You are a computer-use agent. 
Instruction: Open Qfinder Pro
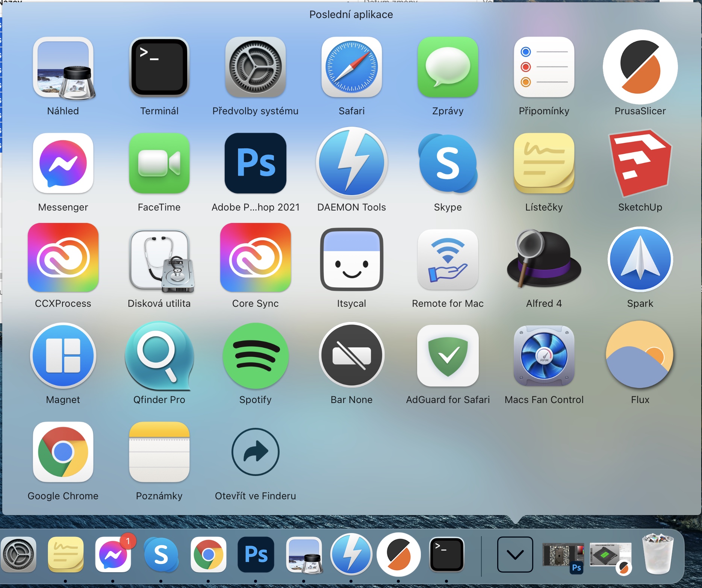159,356
